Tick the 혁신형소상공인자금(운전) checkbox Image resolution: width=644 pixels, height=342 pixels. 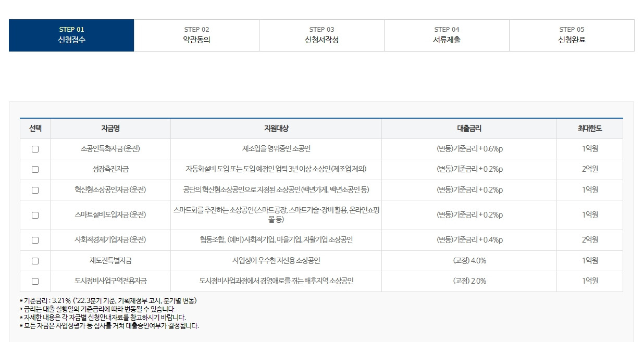(35, 190)
